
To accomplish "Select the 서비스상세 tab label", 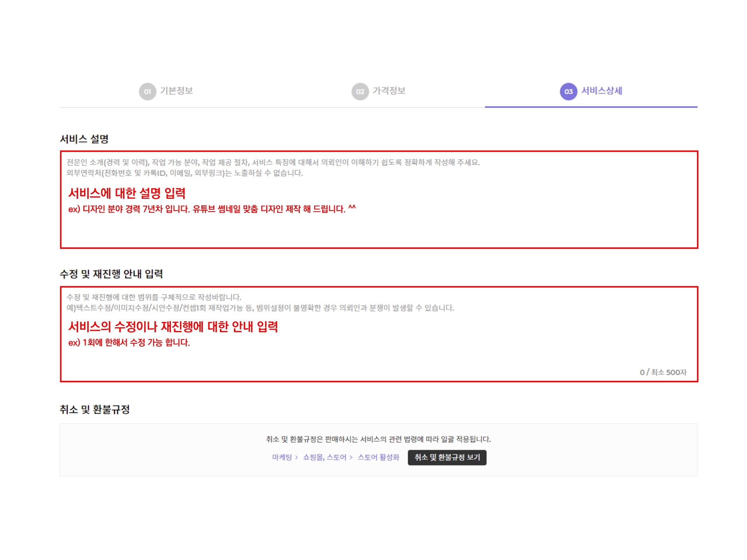I will pos(601,91).
